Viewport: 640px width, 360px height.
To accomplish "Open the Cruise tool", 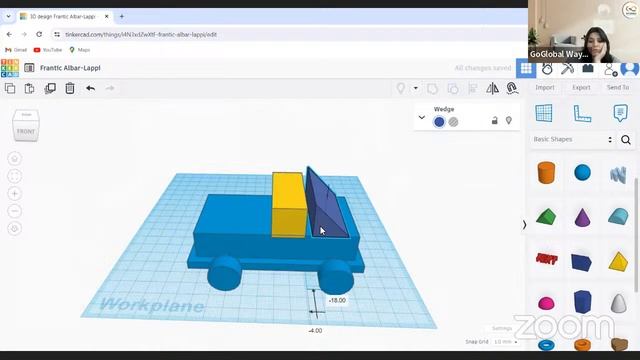I will click(x=512, y=88).
